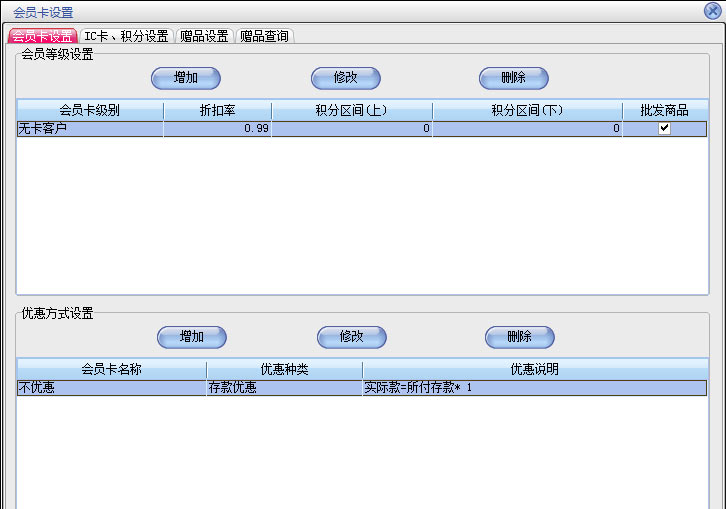Click the 优惠种类 column header
The width and height of the screenshot is (726, 509).
click(x=284, y=369)
